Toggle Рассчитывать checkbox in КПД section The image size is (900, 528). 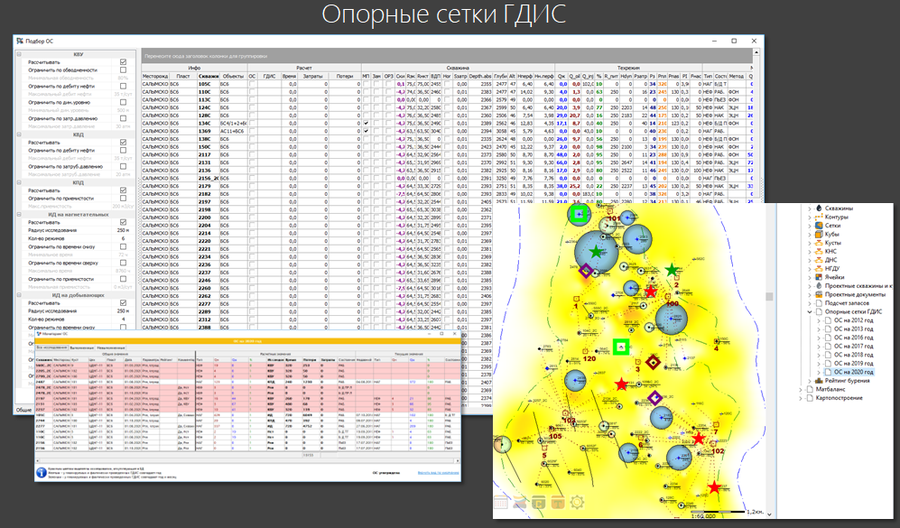(x=123, y=190)
